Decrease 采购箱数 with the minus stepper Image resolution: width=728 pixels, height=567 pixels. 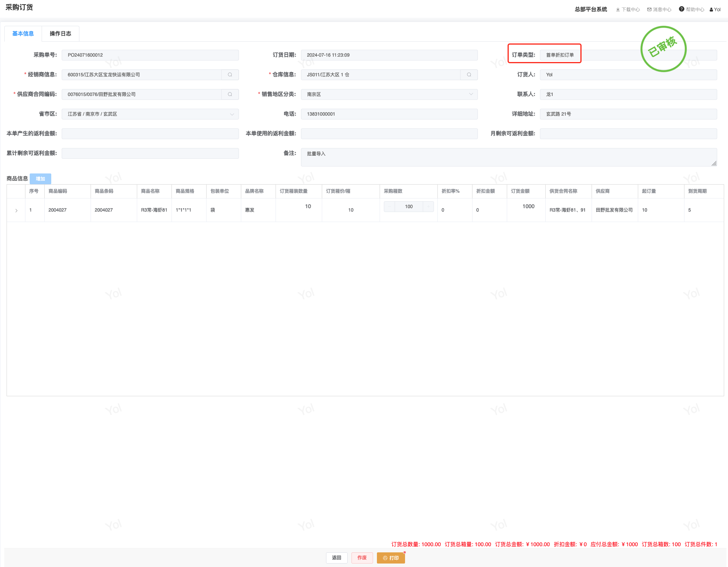click(390, 207)
